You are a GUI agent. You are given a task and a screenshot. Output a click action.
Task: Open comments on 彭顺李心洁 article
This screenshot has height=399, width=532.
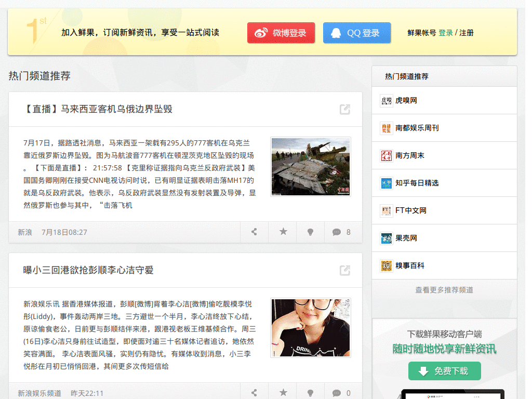click(342, 393)
